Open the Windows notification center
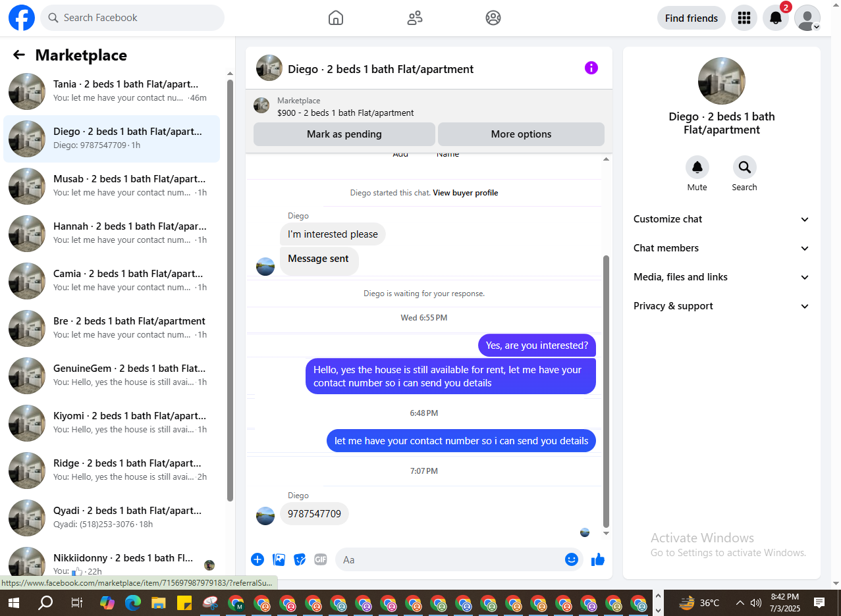 (x=819, y=603)
